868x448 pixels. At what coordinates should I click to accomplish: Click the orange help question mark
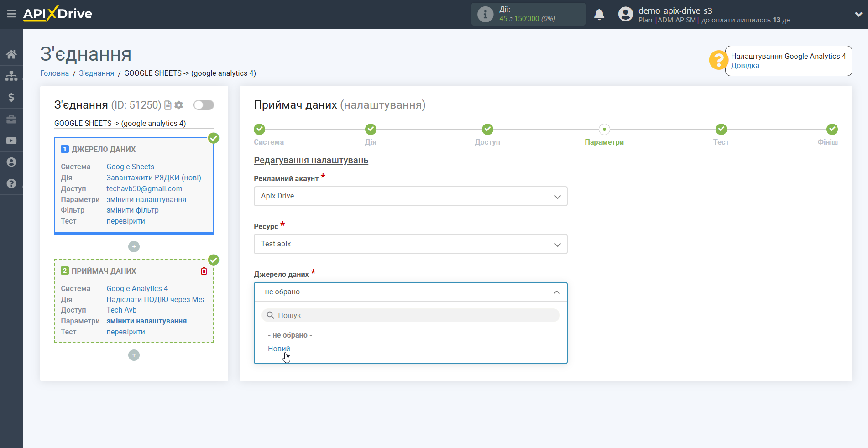[718, 60]
